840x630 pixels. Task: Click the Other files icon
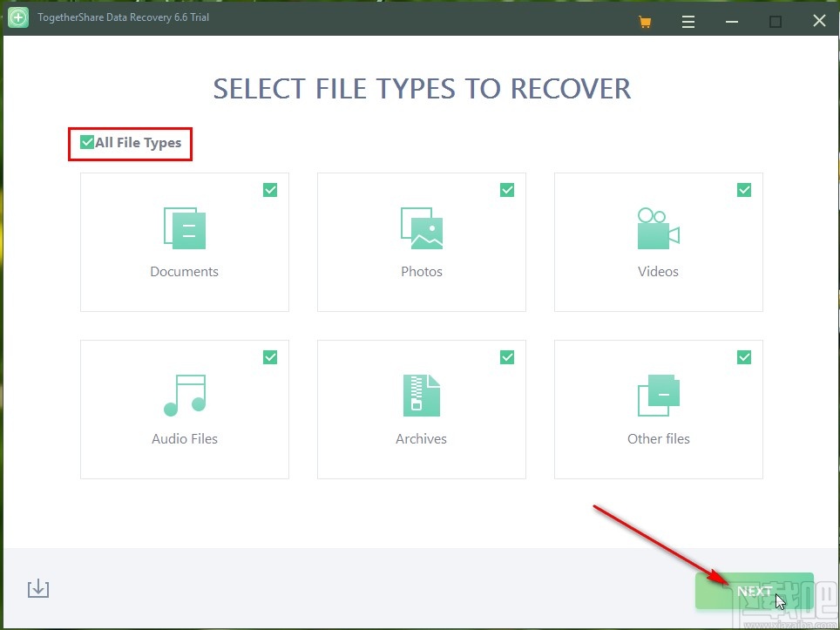tap(658, 395)
